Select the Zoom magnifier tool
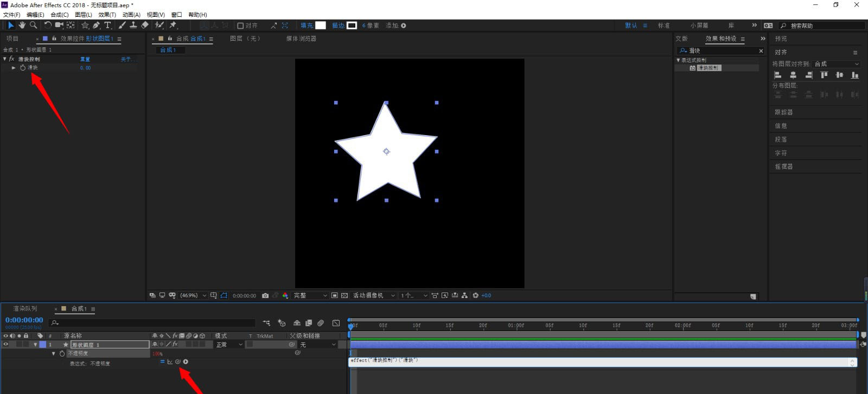 click(33, 26)
